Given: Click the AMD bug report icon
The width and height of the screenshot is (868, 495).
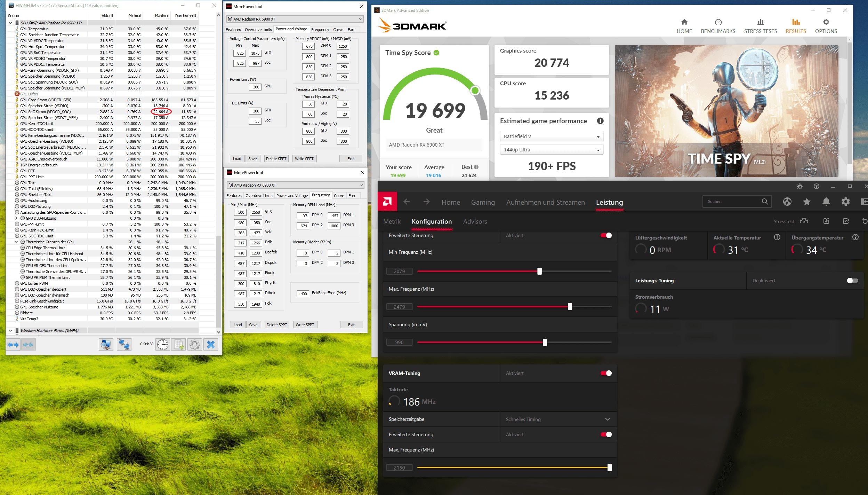Looking at the screenshot, I should pyautogui.click(x=799, y=187).
